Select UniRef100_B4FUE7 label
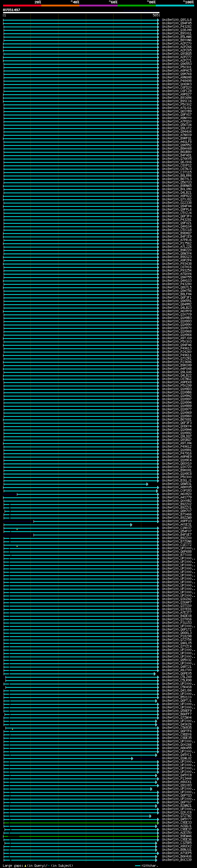The height and width of the screenshot is (868, 197). pyautogui.click(x=177, y=535)
